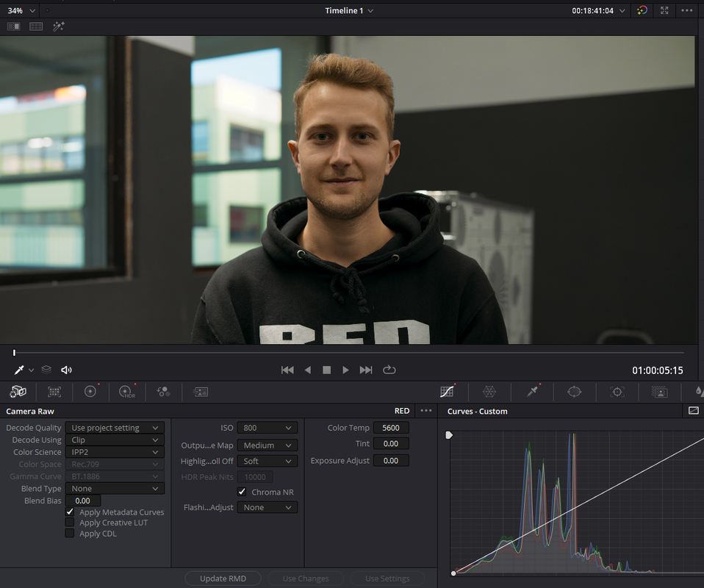Viewport: 704px width, 588px height.
Task: Open the ISO 800 dropdown
Action: (267, 428)
